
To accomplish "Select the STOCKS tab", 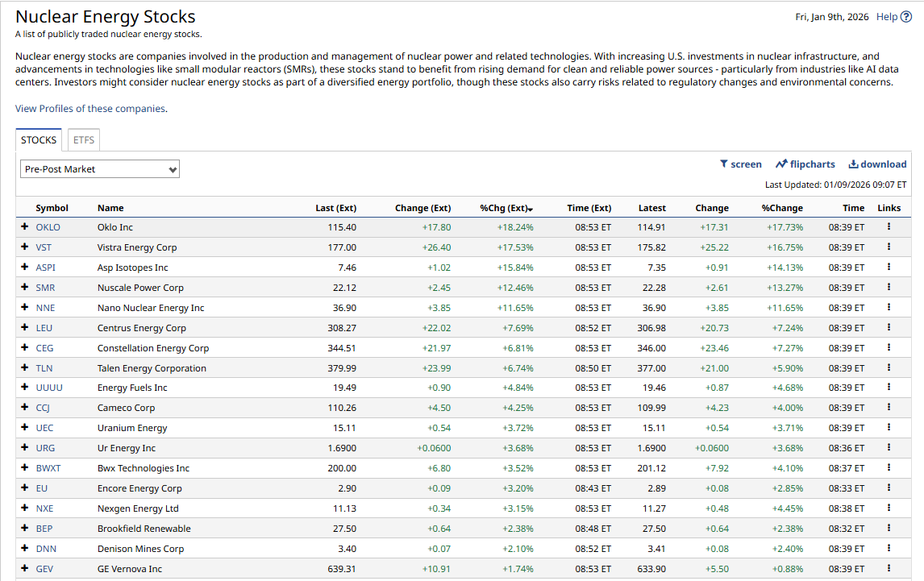I will coord(39,140).
